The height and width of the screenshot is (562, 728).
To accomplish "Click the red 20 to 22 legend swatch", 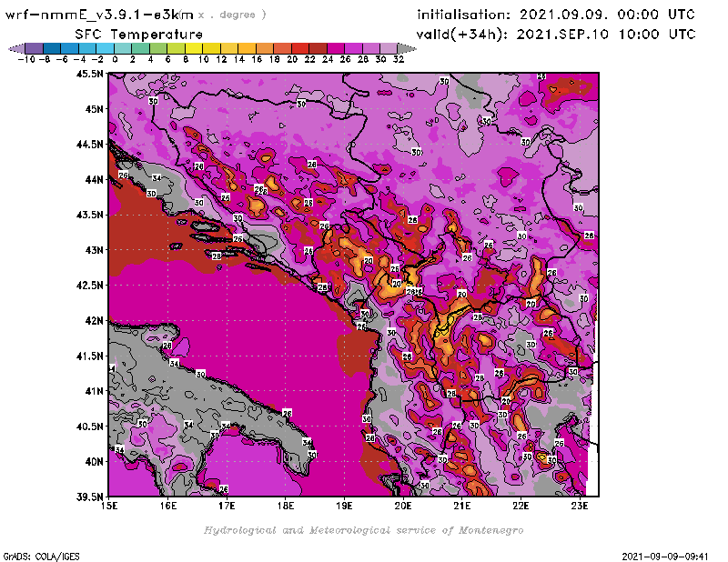I will (300, 48).
